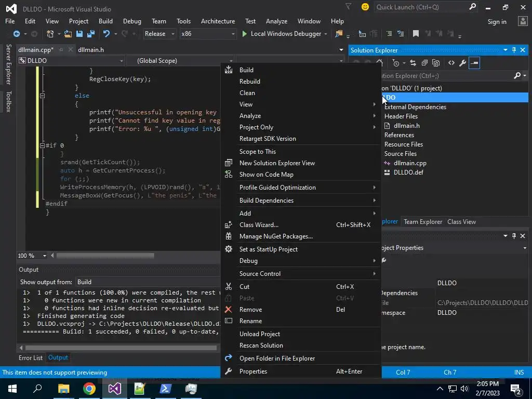532x399 pixels.
Task: Select Rebuild in the context menu
Action: point(301,82)
